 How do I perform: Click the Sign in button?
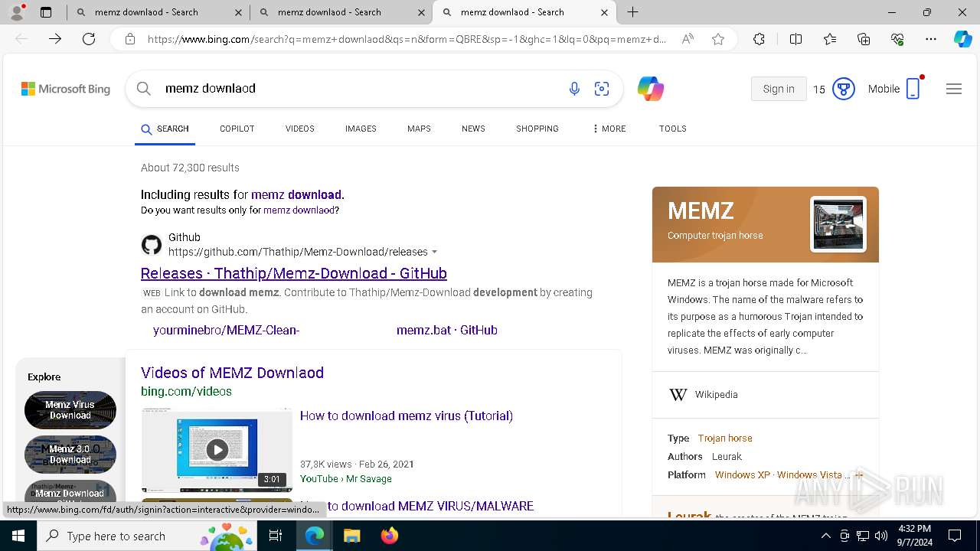pyautogui.click(x=779, y=89)
